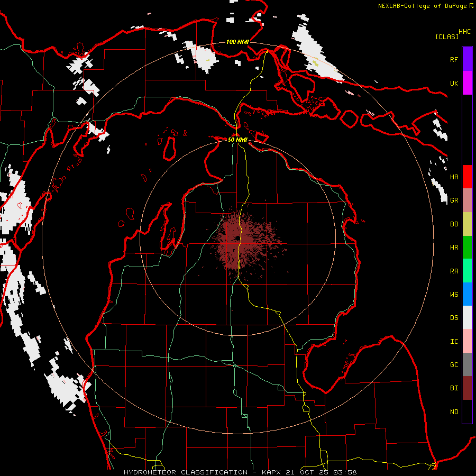Click the WS legend label
Viewport: 476px width, 476px height.
[454, 294]
